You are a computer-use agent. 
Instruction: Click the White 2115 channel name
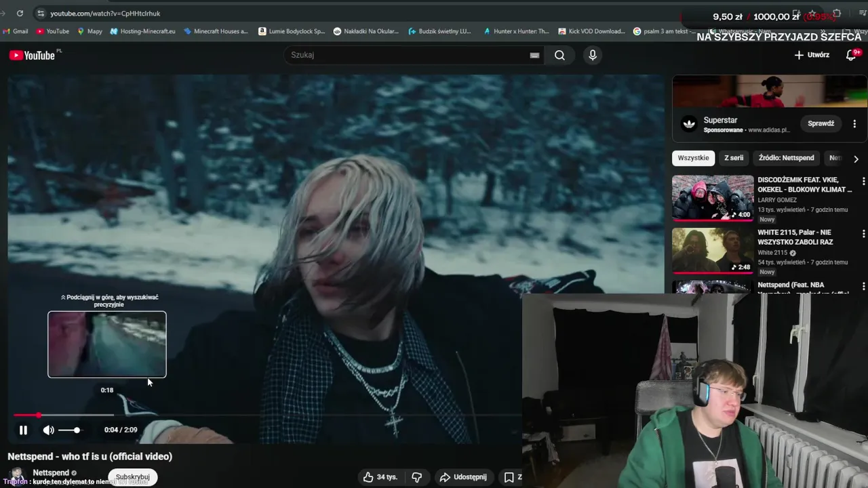[772, 253]
